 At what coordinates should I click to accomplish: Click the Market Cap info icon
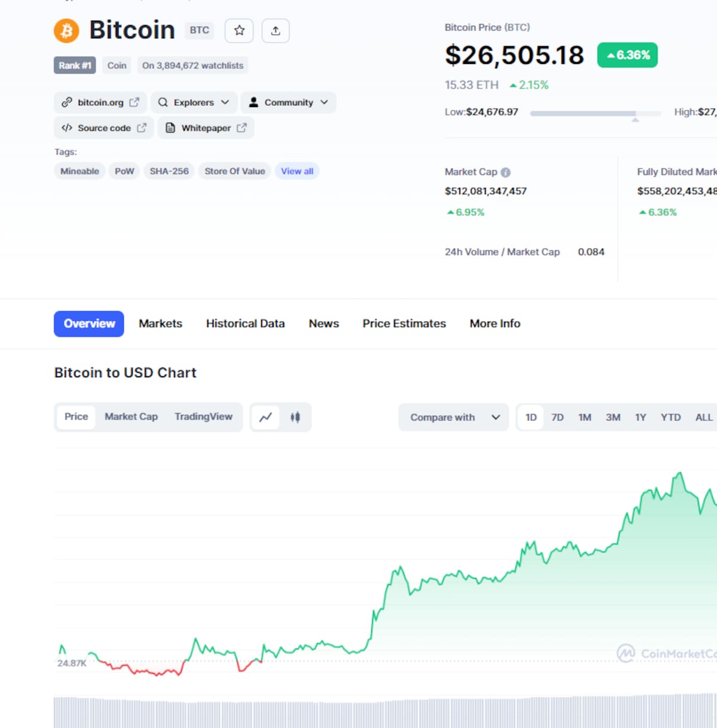click(505, 172)
